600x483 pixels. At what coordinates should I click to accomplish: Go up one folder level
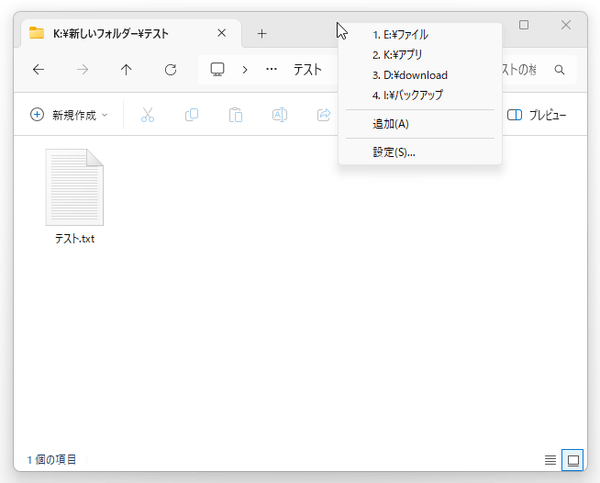126,70
